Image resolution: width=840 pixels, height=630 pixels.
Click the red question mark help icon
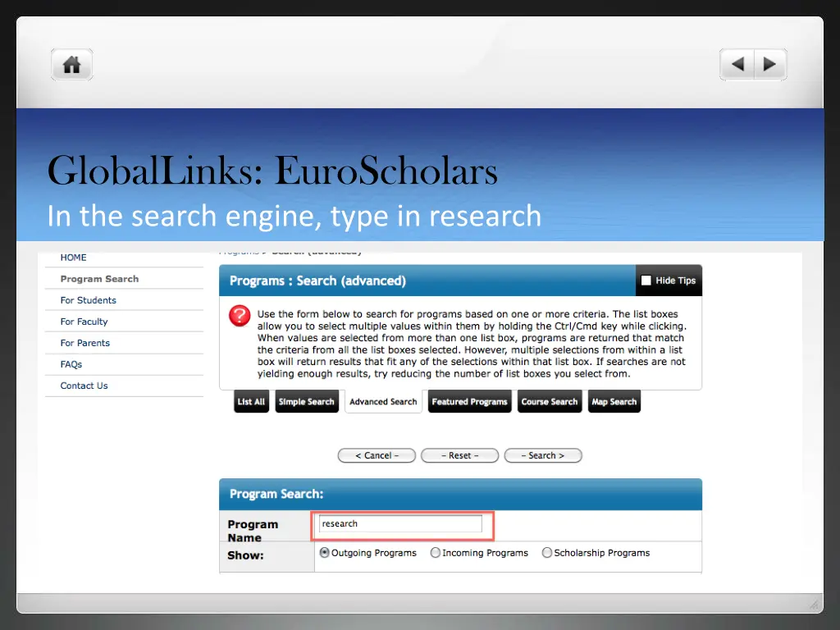point(240,316)
